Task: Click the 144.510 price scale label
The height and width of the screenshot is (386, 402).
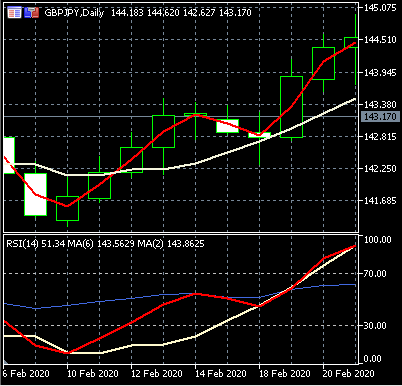Action: click(x=380, y=40)
